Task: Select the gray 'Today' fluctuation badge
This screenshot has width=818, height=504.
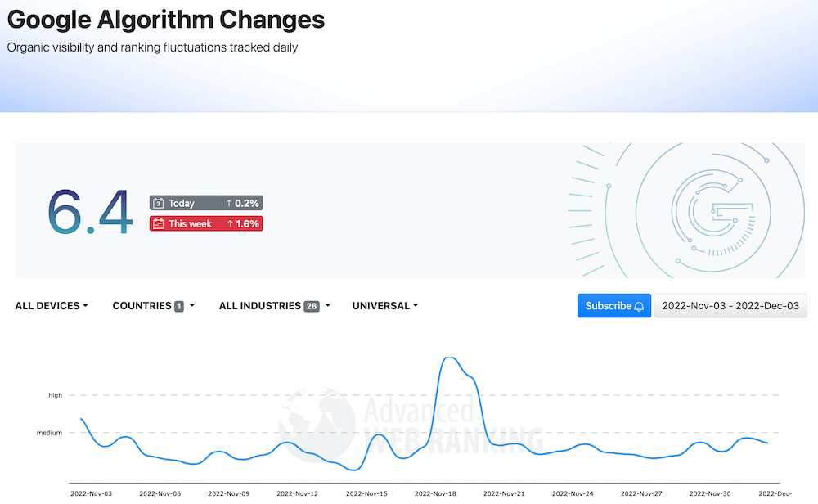Action: 205,202
